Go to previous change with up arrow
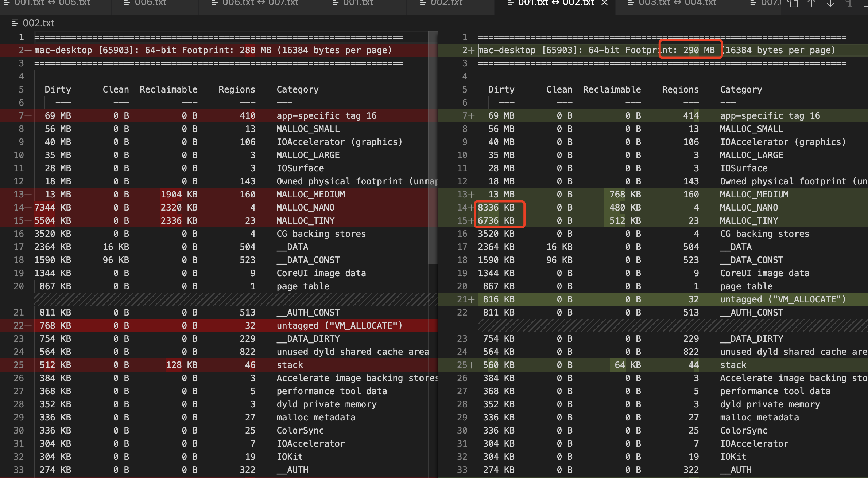 tap(811, 3)
